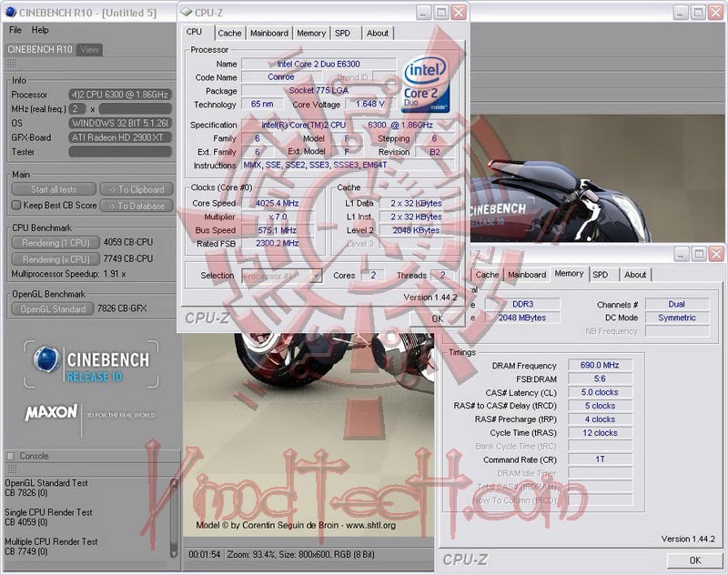
Task: Click the grip handle below CINEBENCH R10 tab
Action: coord(12,64)
